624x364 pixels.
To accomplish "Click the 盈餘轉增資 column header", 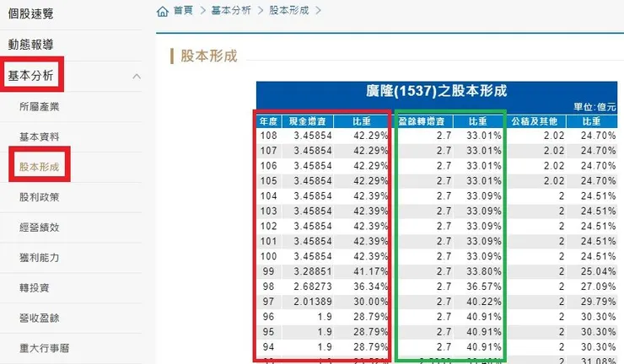I will (422, 121).
